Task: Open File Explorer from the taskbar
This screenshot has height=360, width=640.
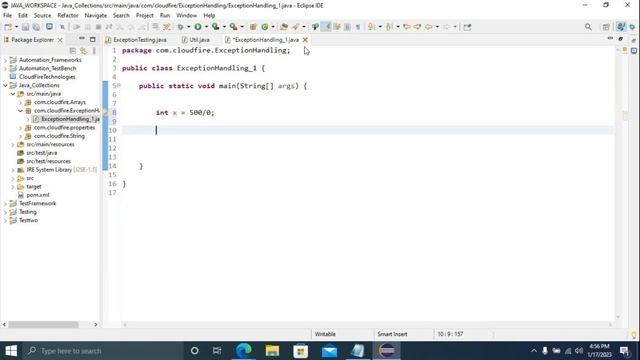Action: click(x=272, y=351)
